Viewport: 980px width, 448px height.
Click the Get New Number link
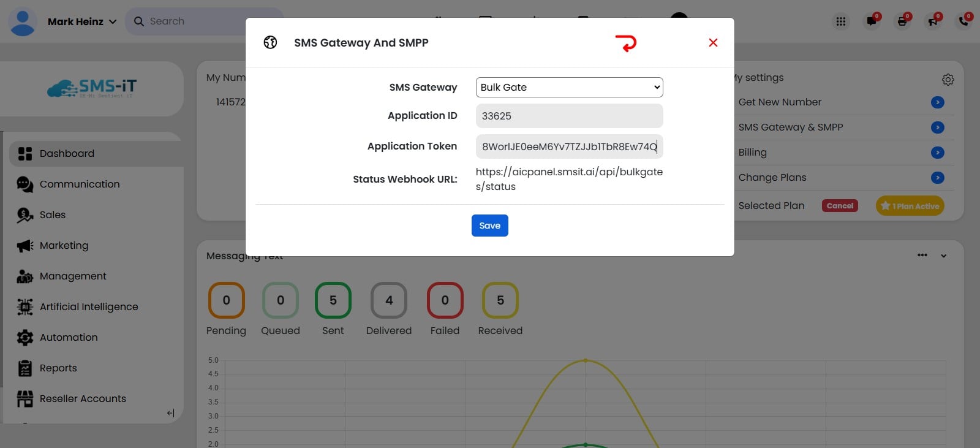tap(780, 102)
